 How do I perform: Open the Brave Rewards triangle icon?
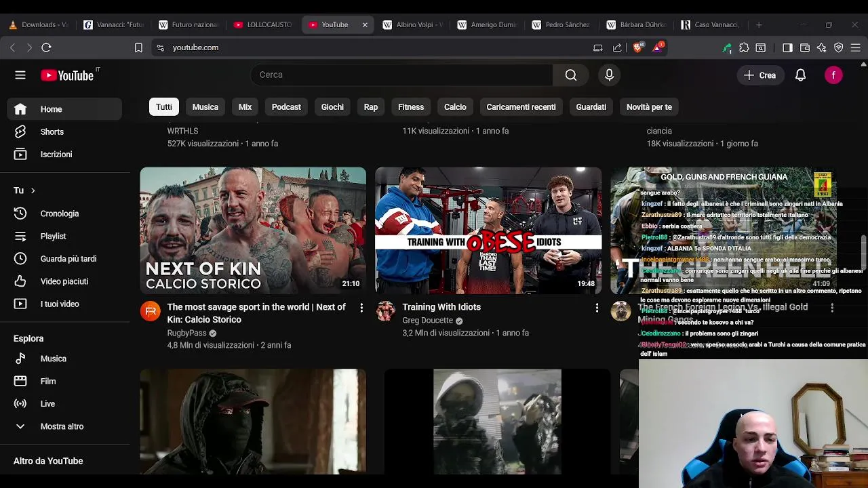point(657,47)
